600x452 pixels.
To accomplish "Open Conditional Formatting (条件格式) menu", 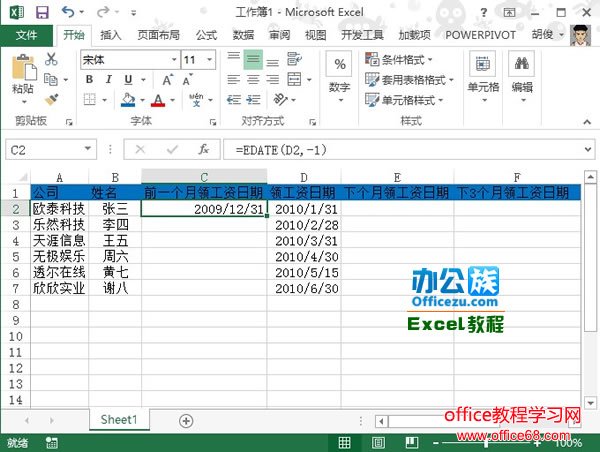I will (x=399, y=59).
